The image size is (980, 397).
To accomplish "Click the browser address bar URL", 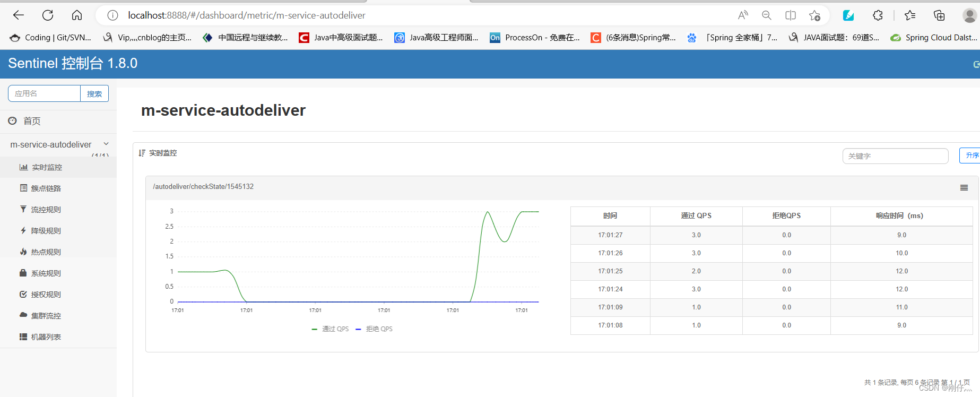I will click(x=247, y=15).
